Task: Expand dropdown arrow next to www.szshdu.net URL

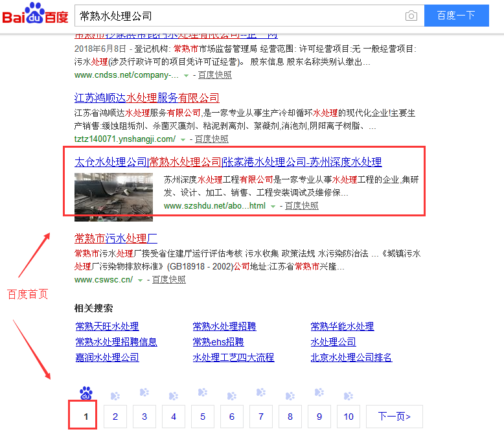Action: click(x=273, y=206)
